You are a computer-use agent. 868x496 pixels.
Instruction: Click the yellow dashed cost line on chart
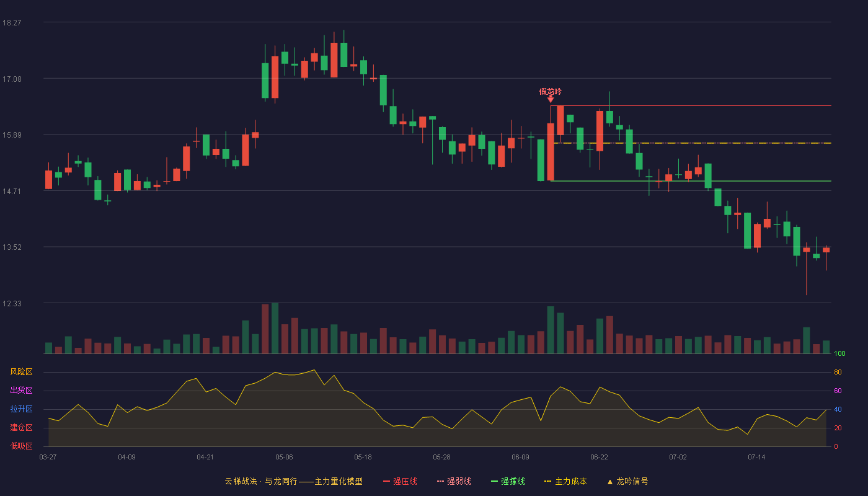tap(691, 143)
